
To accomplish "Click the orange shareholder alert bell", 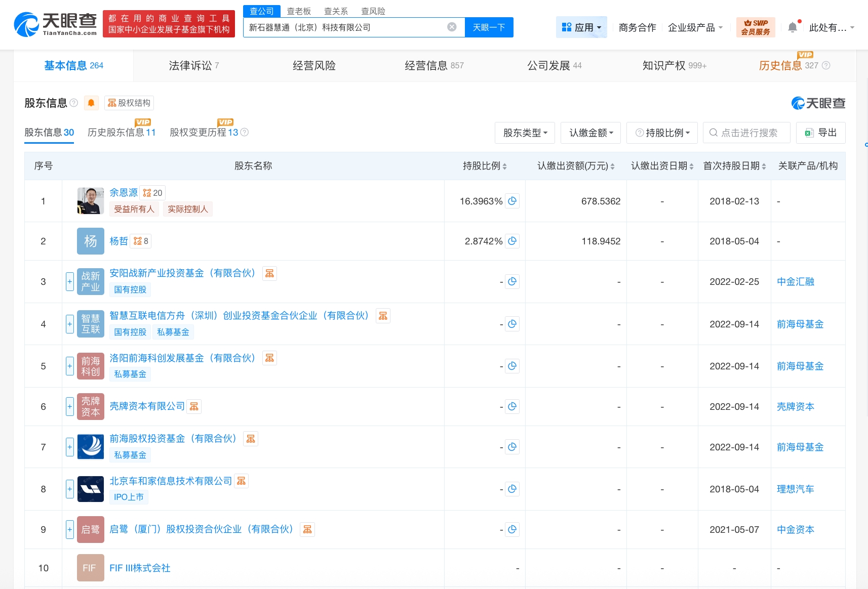I will (x=91, y=103).
